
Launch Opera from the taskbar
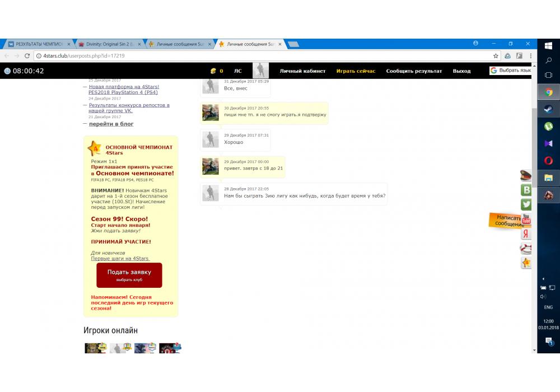pyautogui.click(x=549, y=161)
